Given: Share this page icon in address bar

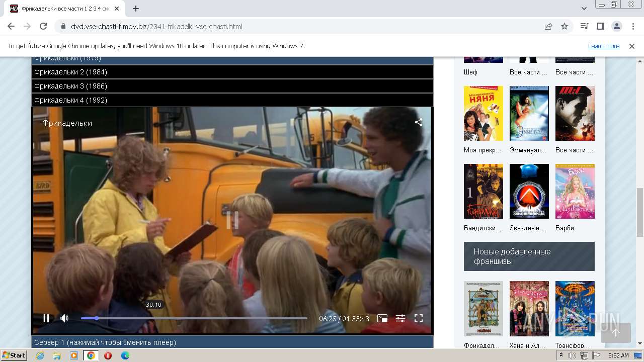Looking at the screenshot, I should pos(548,26).
